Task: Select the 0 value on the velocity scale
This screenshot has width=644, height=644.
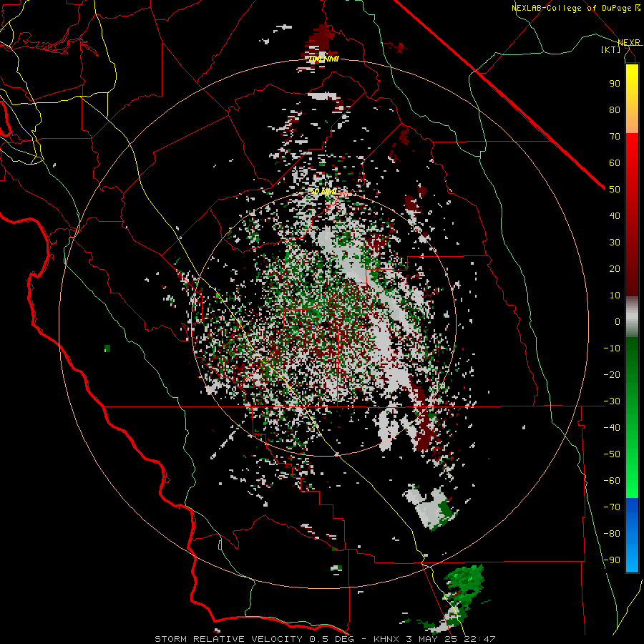Action: click(618, 321)
